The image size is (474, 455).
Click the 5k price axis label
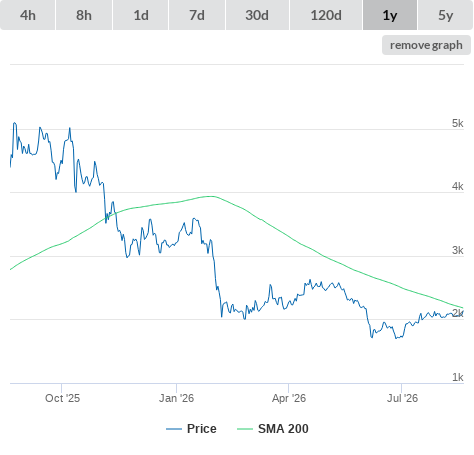(458, 123)
